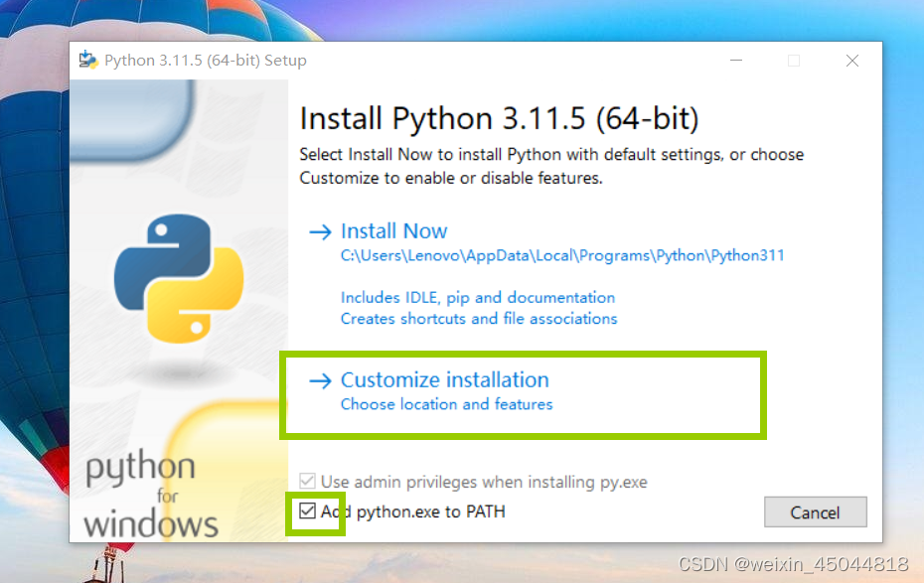Screen dimensions: 924x583
Task: Toggle Use admin privileges checkbox
Action: click(x=307, y=481)
